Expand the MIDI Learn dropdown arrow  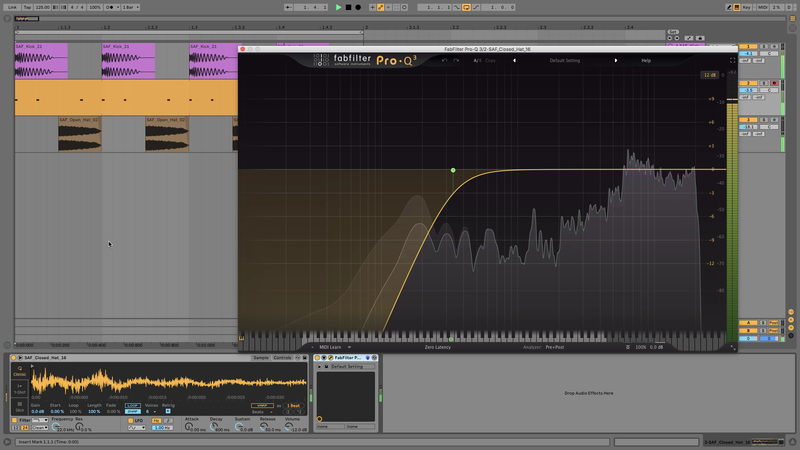coord(349,347)
